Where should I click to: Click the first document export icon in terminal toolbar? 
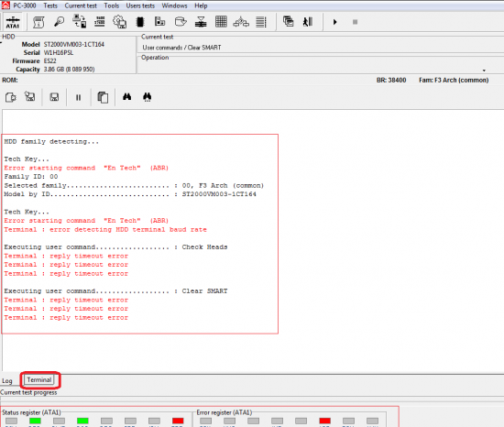pos(11,97)
